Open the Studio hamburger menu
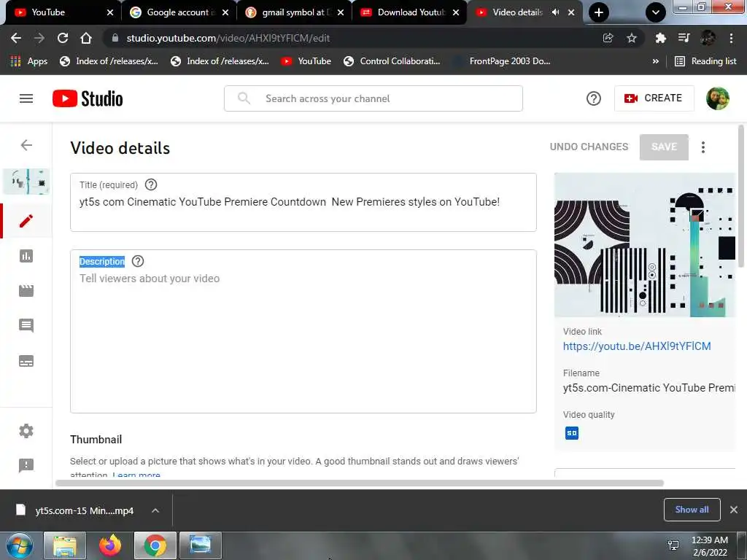 click(x=26, y=98)
